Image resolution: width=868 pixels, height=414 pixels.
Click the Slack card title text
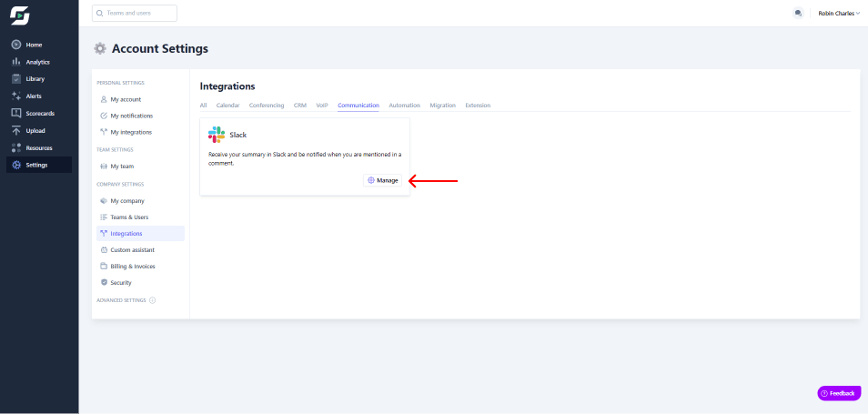[238, 135]
